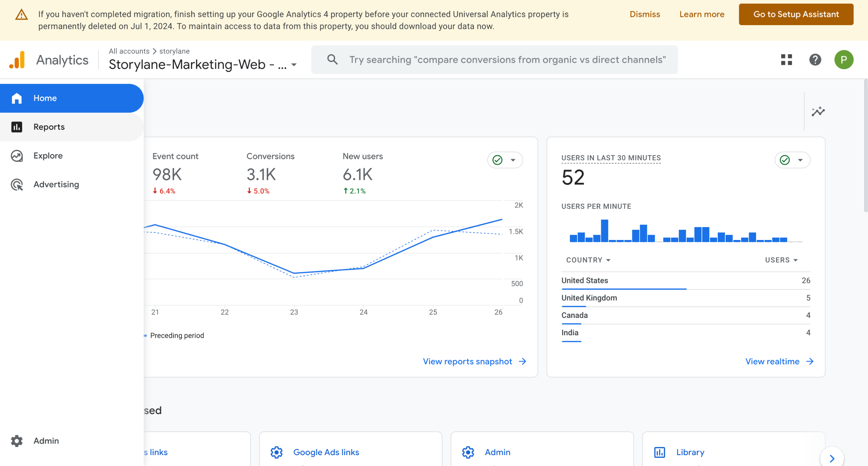Image resolution: width=868 pixels, height=466 pixels.
Task: Open the green P account avatar
Action: click(x=844, y=60)
